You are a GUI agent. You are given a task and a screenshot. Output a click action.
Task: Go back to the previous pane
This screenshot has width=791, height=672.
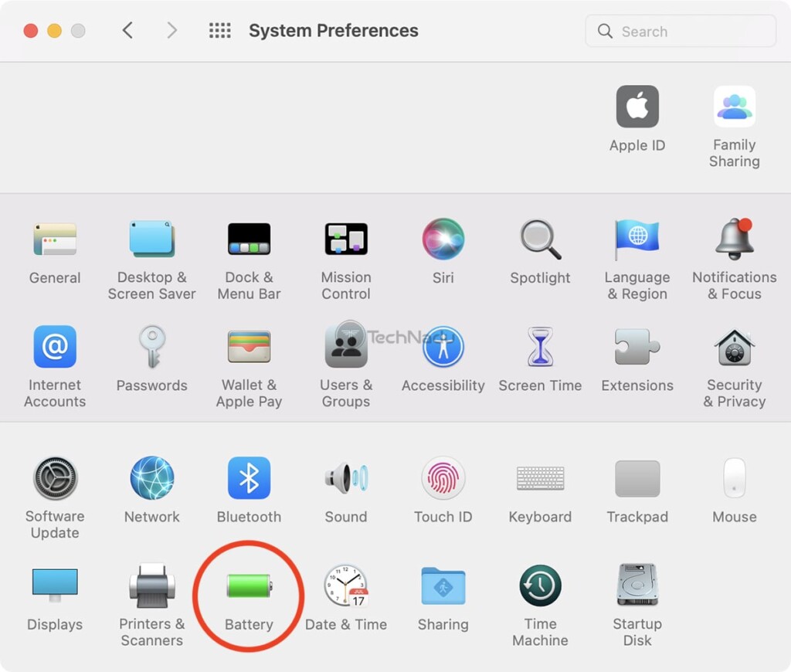click(x=127, y=30)
